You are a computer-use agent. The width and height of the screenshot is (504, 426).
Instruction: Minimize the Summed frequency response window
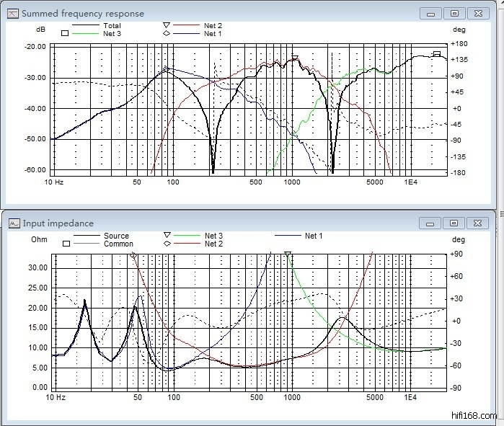click(431, 13)
